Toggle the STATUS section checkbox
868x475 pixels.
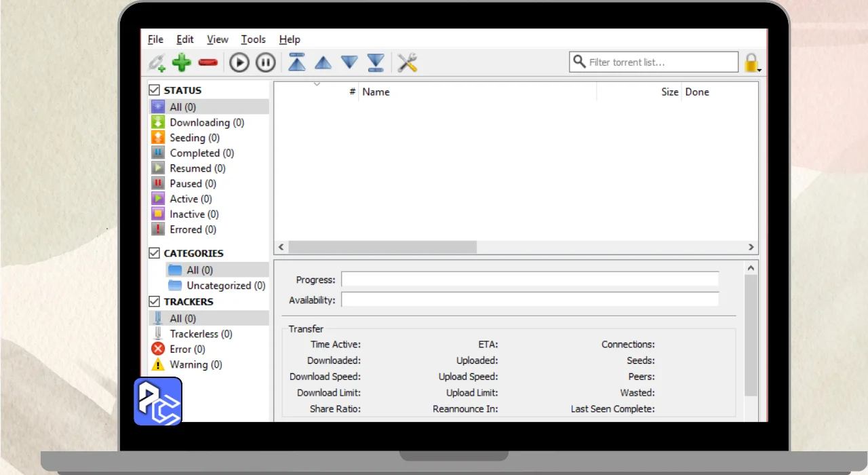coord(155,90)
